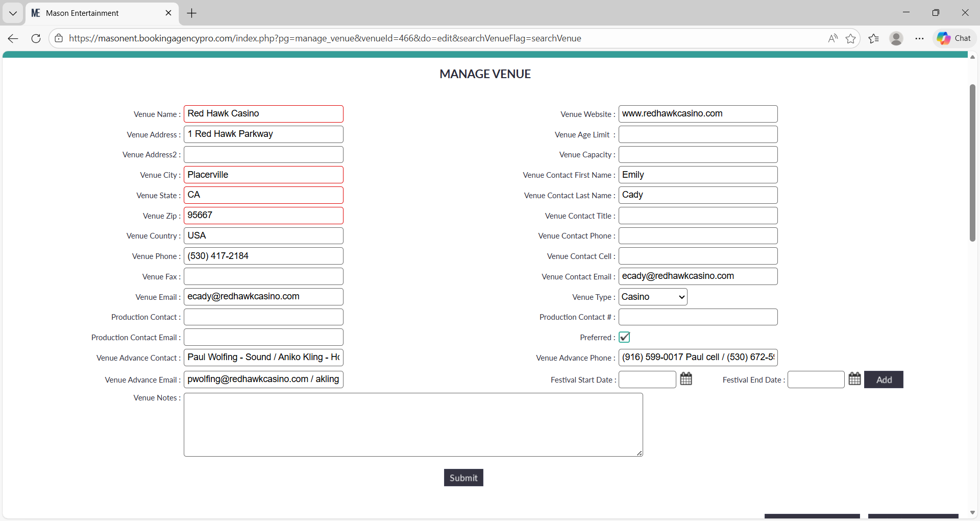Click the site security lock icon
This screenshot has height=521, width=980.
point(59,38)
